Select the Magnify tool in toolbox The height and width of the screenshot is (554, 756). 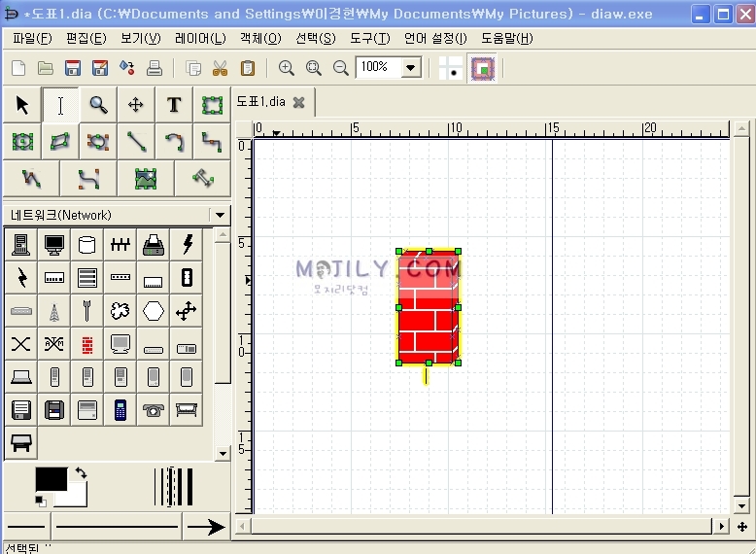click(x=98, y=105)
